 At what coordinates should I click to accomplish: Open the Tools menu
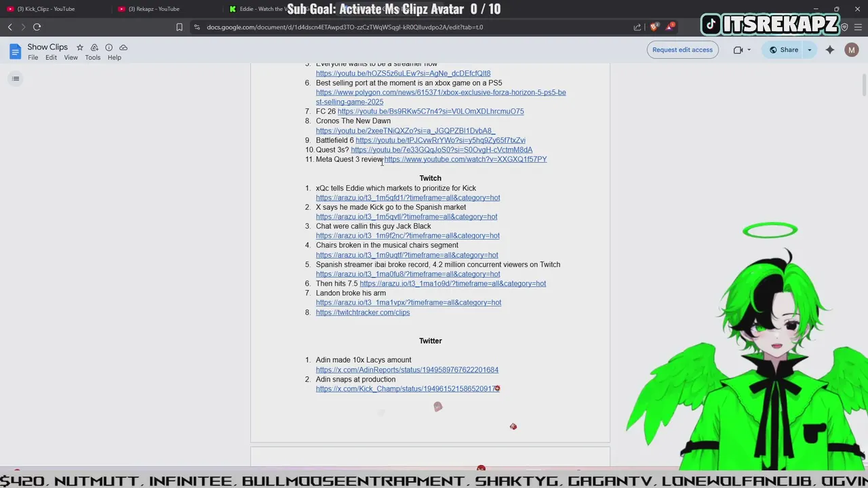[93, 58]
